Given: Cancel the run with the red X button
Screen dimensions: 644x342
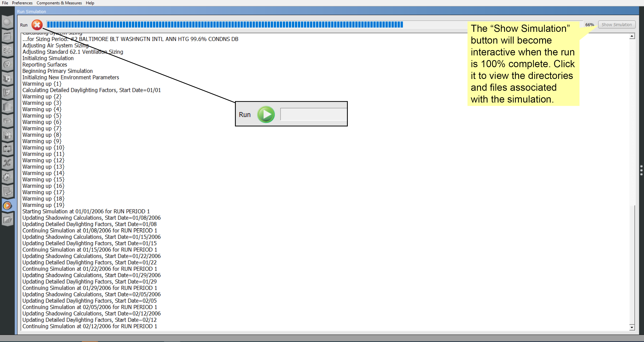Looking at the screenshot, I should pos(37,25).
